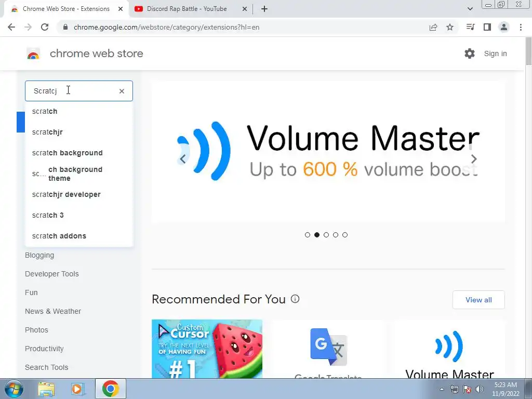Open the Volume Master extension card

tap(449, 349)
